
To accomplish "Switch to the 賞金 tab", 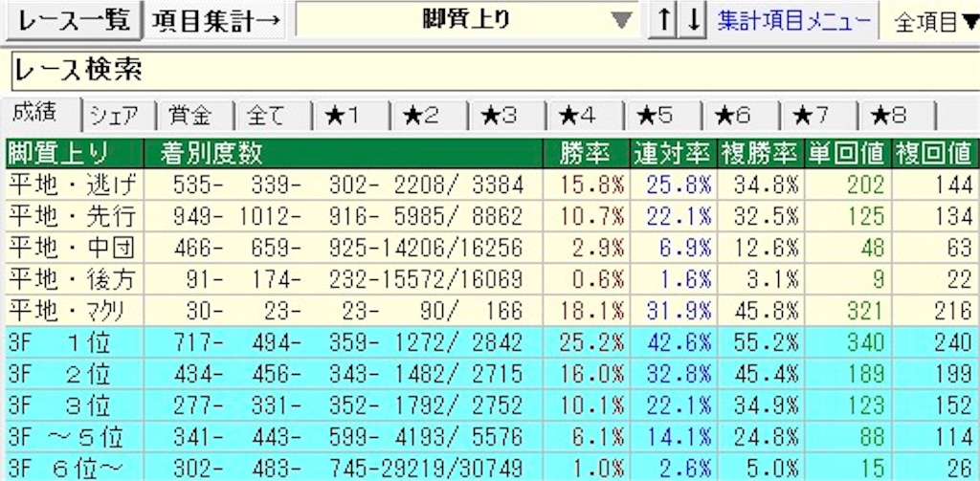I will pyautogui.click(x=195, y=116).
